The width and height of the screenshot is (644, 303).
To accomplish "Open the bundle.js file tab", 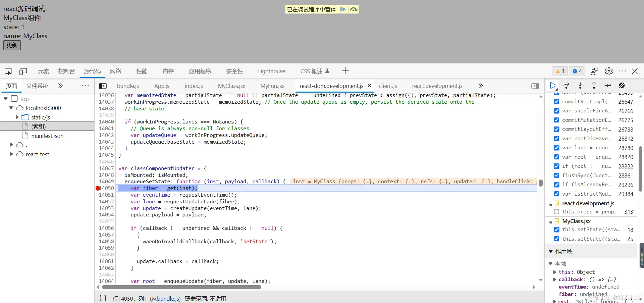I will pos(128,86).
